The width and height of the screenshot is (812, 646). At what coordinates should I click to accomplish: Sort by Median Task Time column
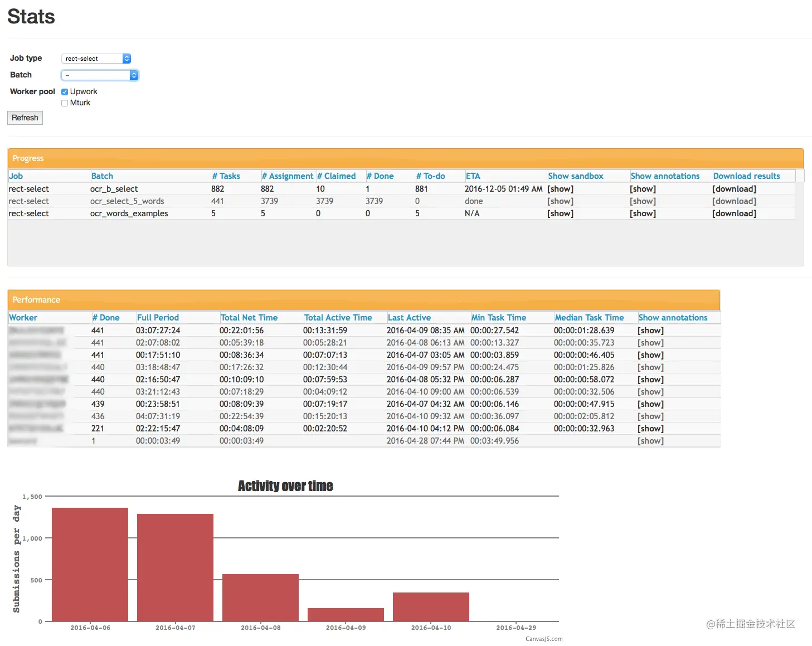(x=589, y=317)
